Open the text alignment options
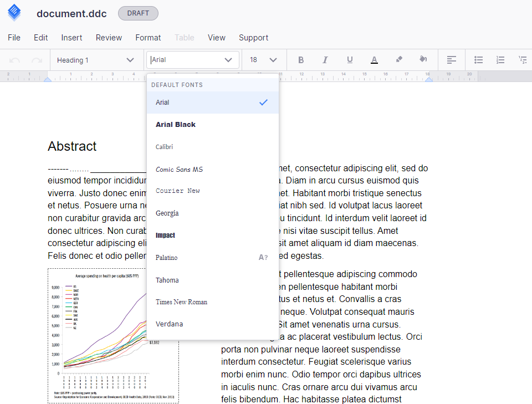 (451, 60)
